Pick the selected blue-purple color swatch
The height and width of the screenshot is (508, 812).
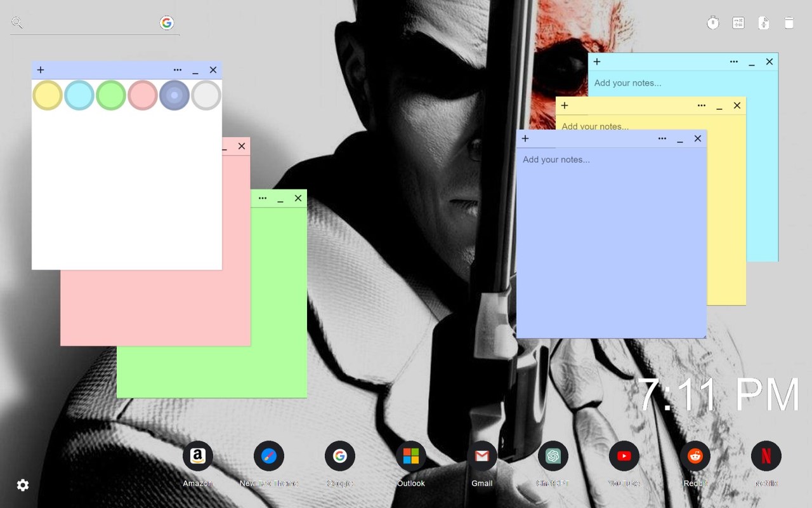(174, 95)
